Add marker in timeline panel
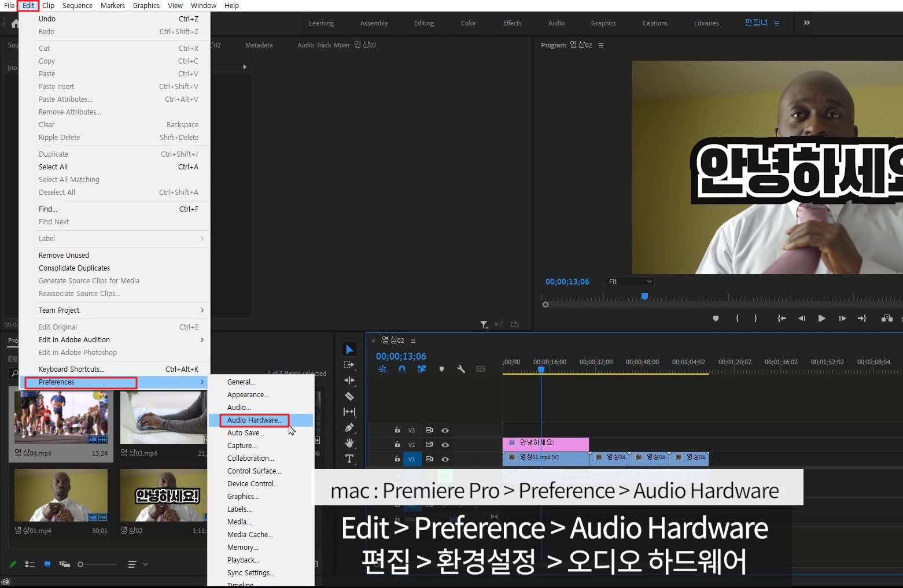The width and height of the screenshot is (903, 588). 441,369
